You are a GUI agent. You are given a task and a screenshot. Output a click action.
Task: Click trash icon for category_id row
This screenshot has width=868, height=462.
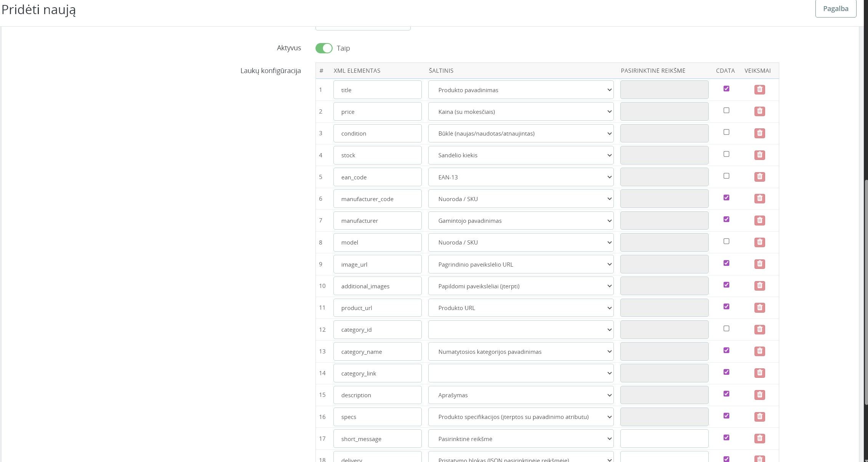coord(759,329)
